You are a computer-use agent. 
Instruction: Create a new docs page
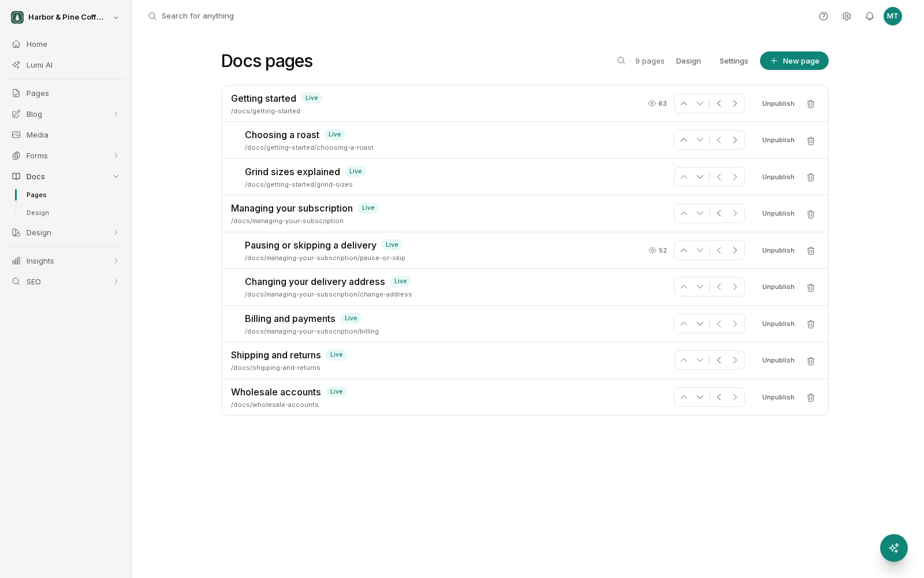794,61
